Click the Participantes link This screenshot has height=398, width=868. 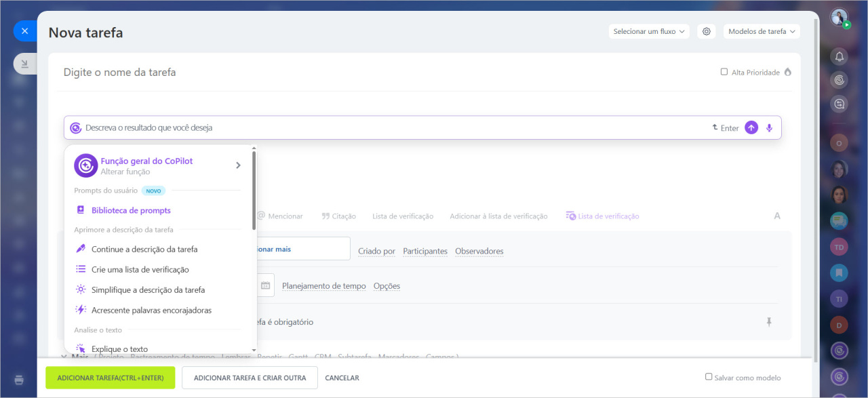click(x=425, y=251)
